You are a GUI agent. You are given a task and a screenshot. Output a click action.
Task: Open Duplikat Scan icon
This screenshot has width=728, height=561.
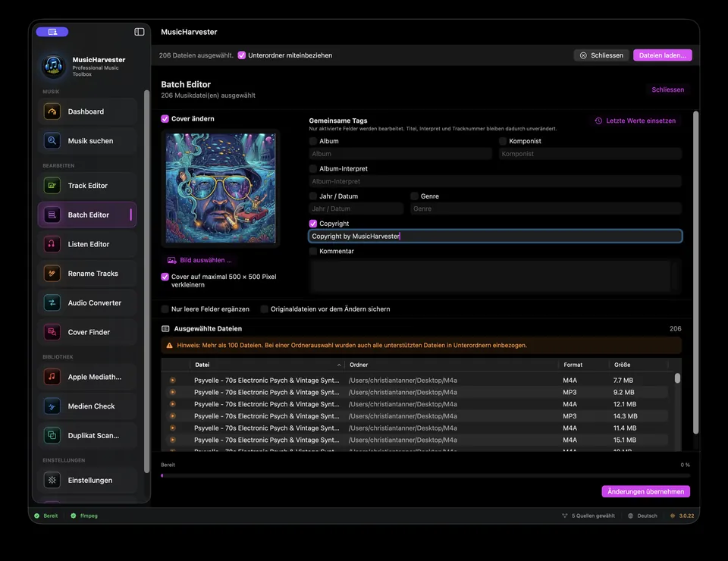(x=52, y=435)
